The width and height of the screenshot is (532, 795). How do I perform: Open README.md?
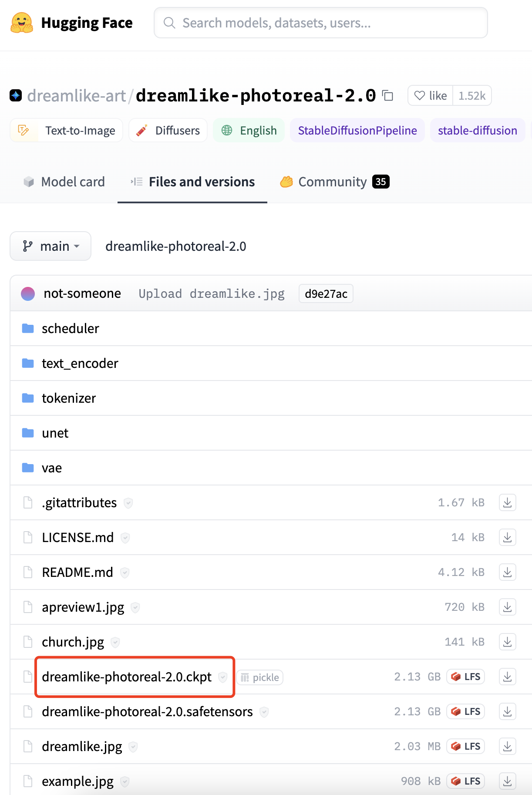click(x=77, y=572)
